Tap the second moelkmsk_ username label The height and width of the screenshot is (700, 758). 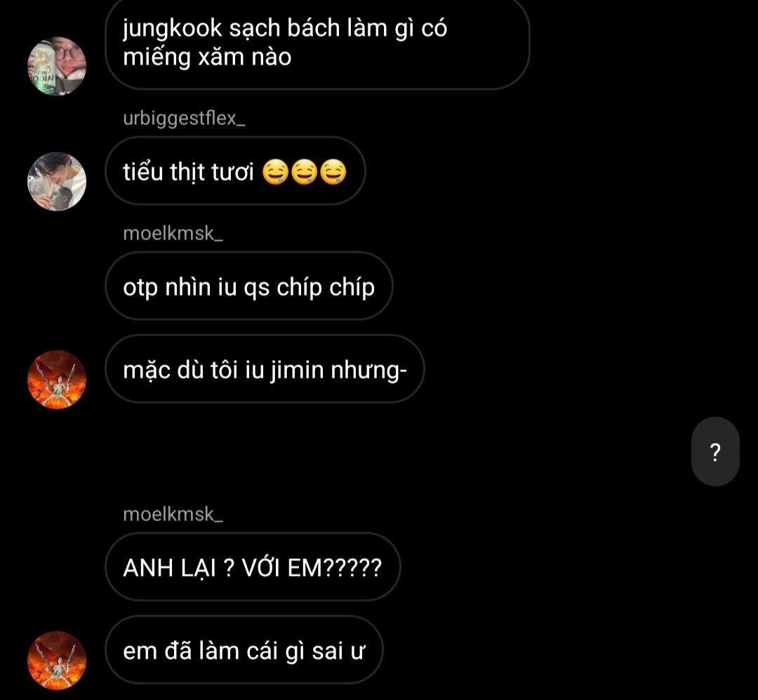point(173,514)
